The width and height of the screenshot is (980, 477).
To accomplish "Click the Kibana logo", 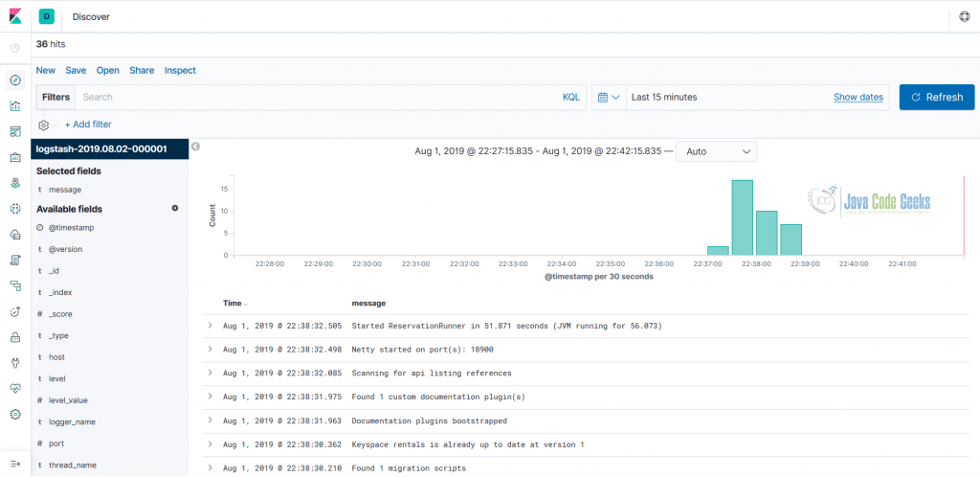I will [15, 17].
